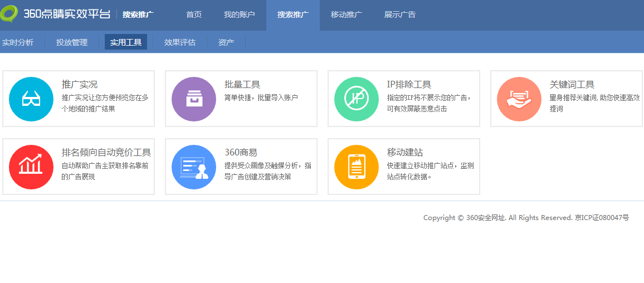
Task: Click the 关键词工具 orange hand icon
Action: [519, 99]
